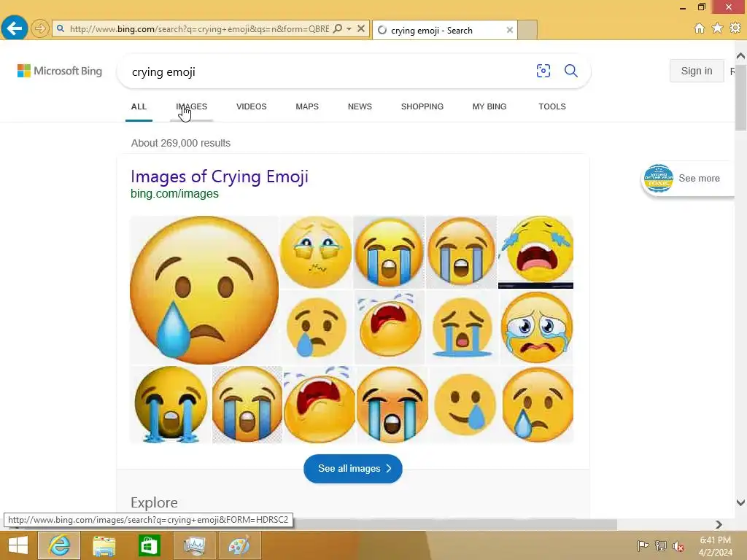This screenshot has width=747, height=560.
Task: Click the page scrollbar up arrow
Action: tap(740, 55)
